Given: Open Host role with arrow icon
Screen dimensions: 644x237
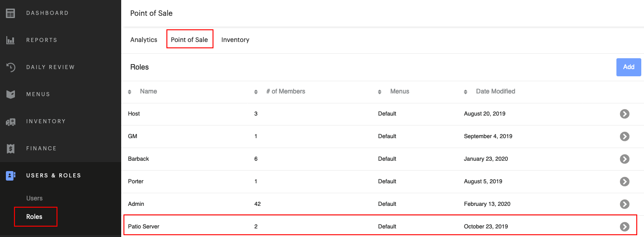Looking at the screenshot, I should (625, 114).
